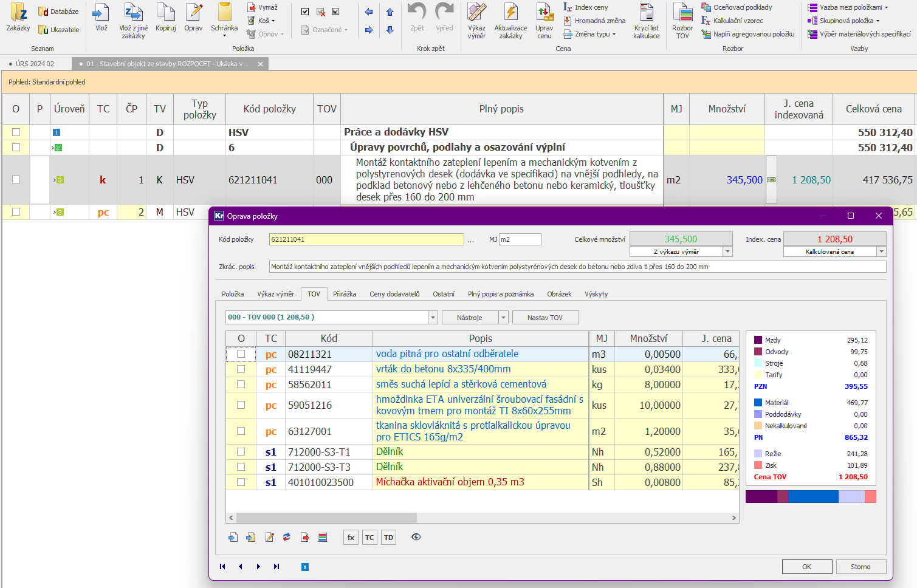Select checkbox of the HSV top row

coord(16,132)
